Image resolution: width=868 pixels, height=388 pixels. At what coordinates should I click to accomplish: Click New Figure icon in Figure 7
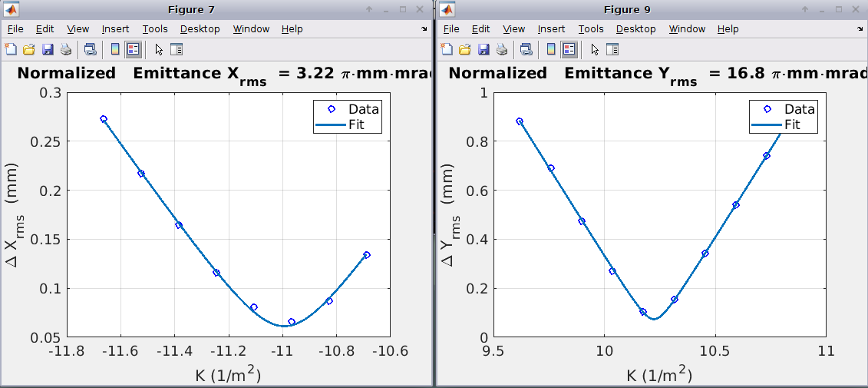coord(11,50)
